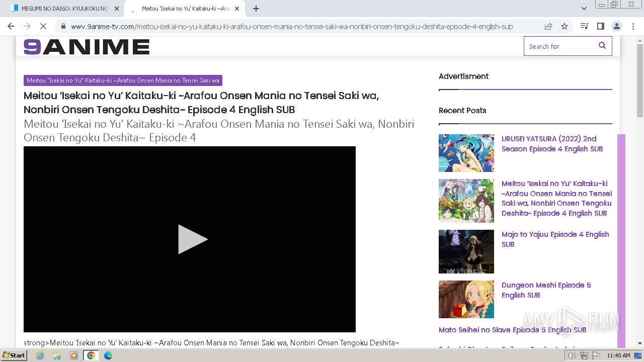Open File Explorer from taskbar
This screenshot has width=644, height=362.
point(57,355)
